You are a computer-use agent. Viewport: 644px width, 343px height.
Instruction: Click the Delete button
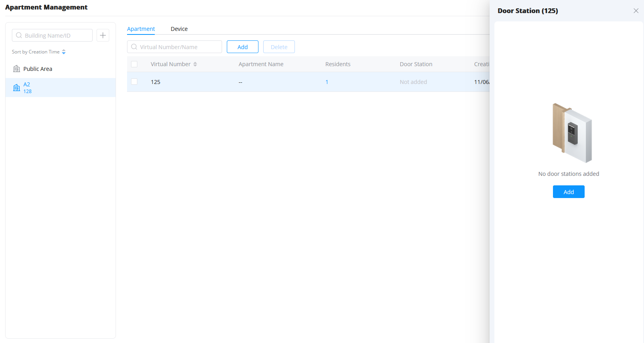279,47
